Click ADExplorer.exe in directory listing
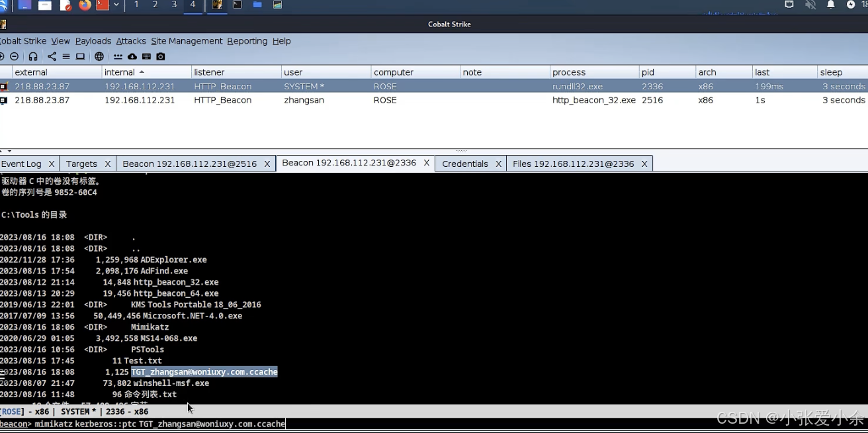The height and width of the screenshot is (433, 868). tap(173, 260)
